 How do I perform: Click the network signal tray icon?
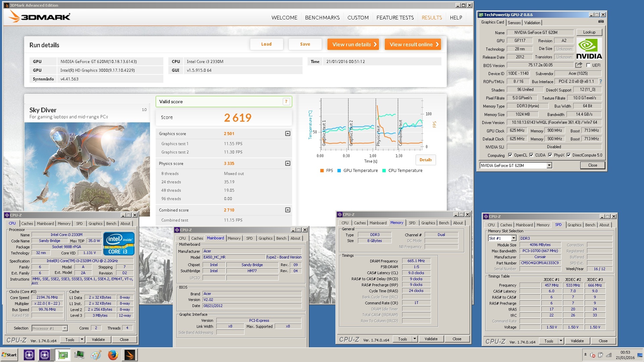point(609,355)
